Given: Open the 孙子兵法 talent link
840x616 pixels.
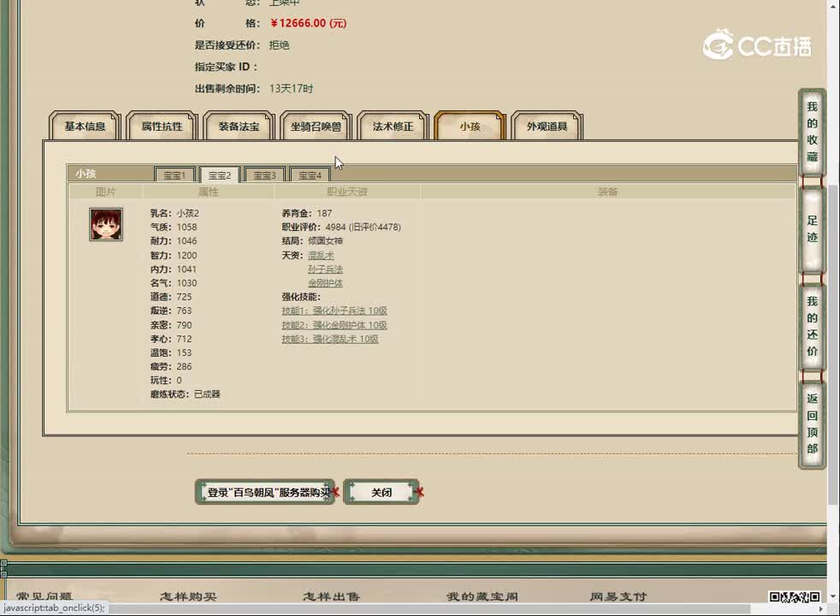Looking at the screenshot, I should click(x=325, y=269).
